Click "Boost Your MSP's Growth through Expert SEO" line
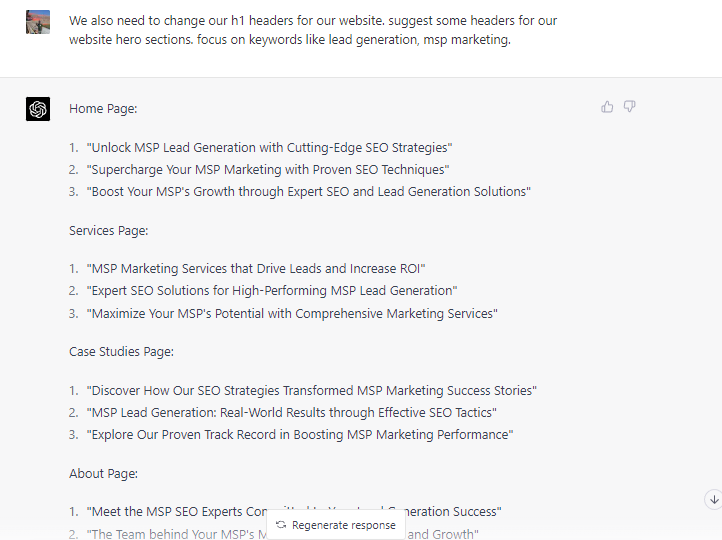722x540 pixels. click(x=309, y=192)
